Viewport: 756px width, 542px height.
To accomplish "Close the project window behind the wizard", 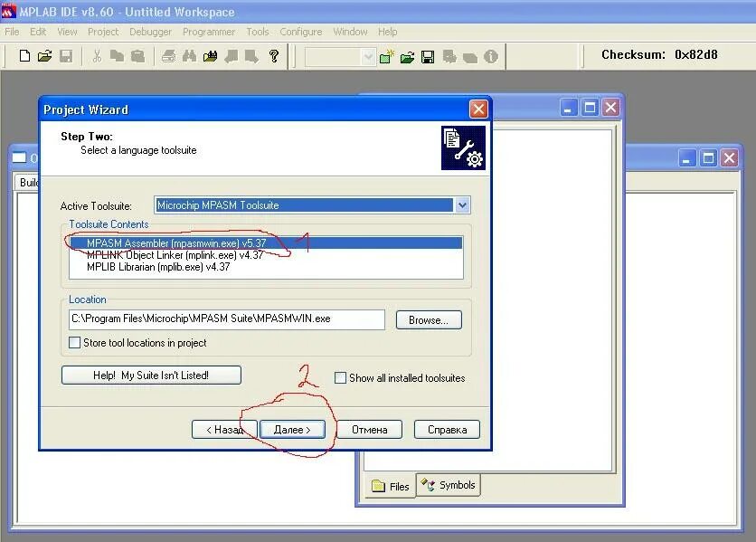I will (610, 107).
